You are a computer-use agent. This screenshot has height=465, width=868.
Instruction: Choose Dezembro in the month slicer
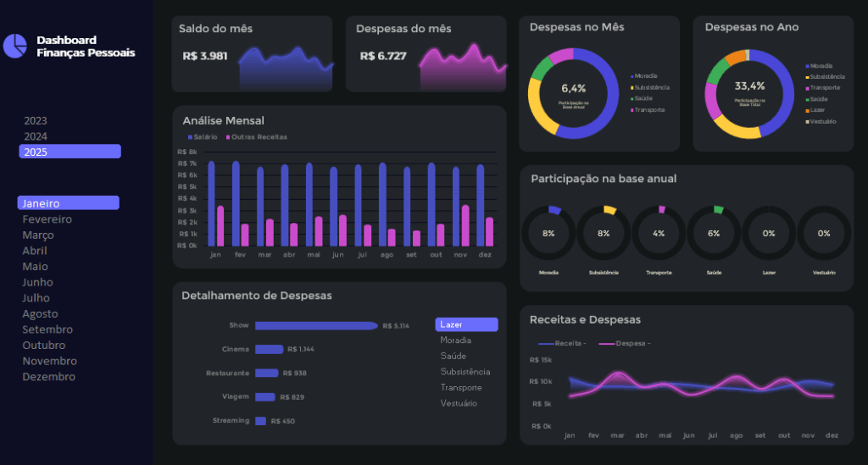click(x=48, y=377)
